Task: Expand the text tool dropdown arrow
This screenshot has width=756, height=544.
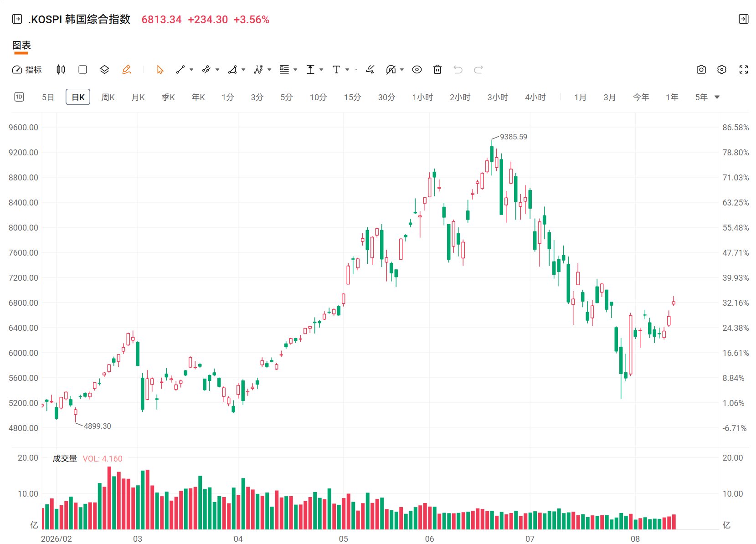Action: (x=347, y=70)
